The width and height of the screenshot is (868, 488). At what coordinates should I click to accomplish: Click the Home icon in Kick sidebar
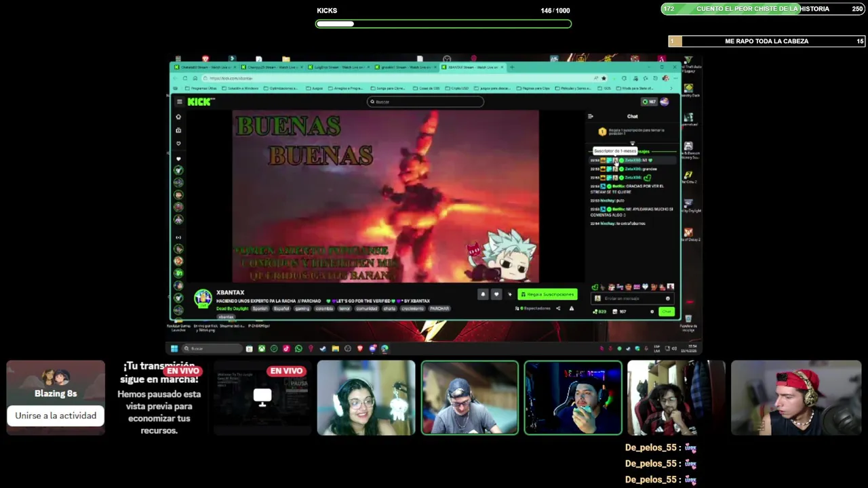179,117
